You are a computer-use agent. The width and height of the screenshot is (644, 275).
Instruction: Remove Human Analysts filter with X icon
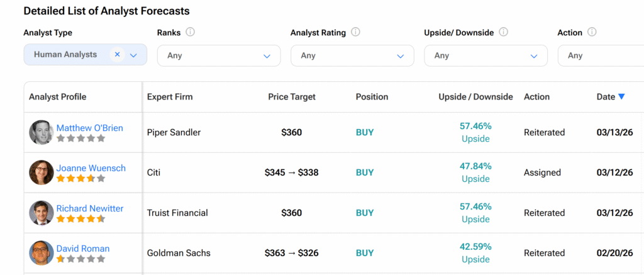point(117,55)
